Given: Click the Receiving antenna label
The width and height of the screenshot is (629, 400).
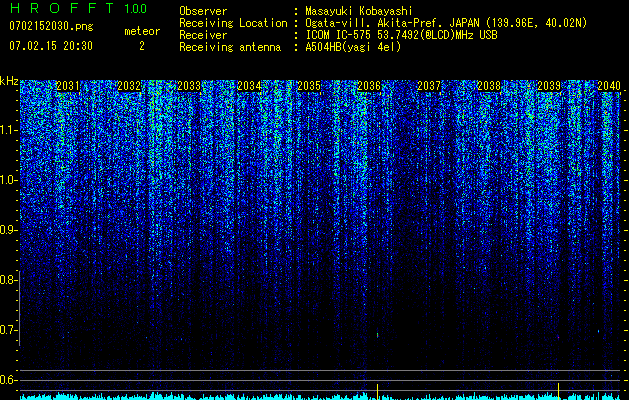Looking at the screenshot, I should [230, 47].
